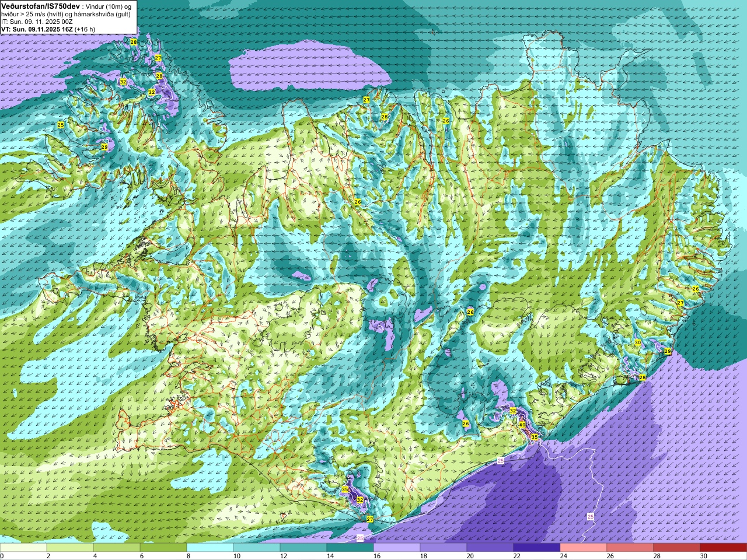Click the legend scale label "22"
This screenshot has height=560, width=747.
pyautogui.click(x=517, y=556)
